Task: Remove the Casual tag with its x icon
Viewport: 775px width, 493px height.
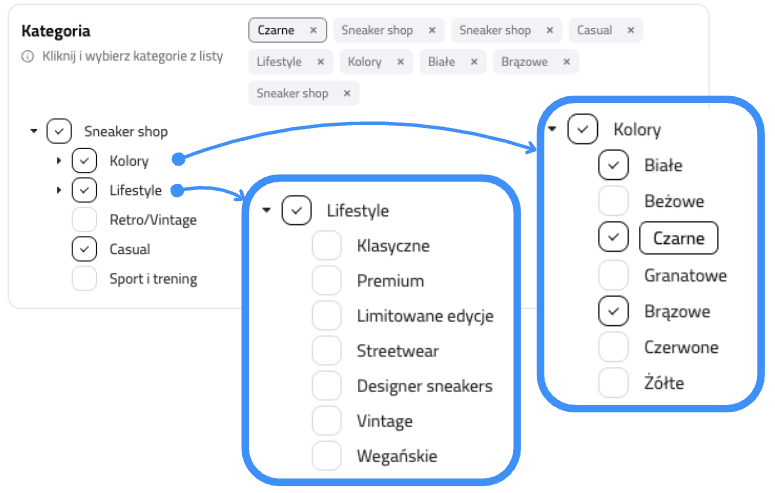Action: coord(630,30)
